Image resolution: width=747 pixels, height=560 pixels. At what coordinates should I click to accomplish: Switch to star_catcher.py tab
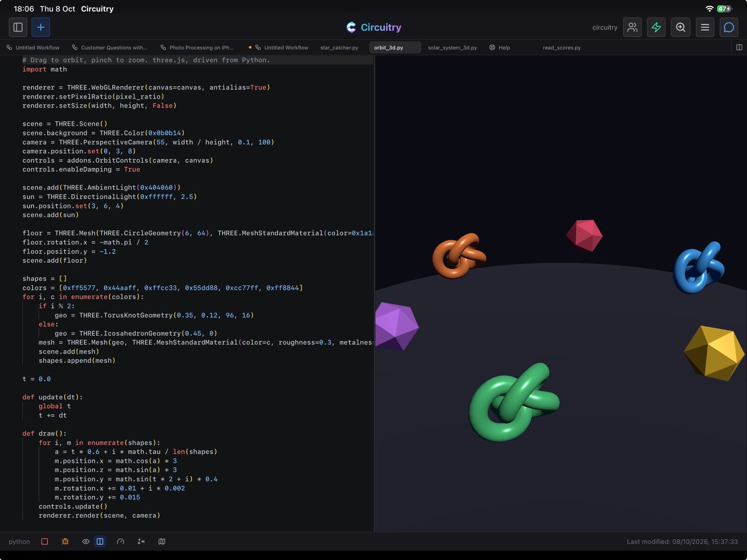coord(339,48)
